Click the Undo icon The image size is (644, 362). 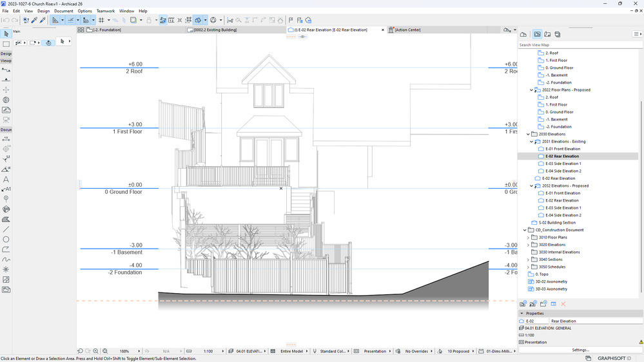pos(6,20)
